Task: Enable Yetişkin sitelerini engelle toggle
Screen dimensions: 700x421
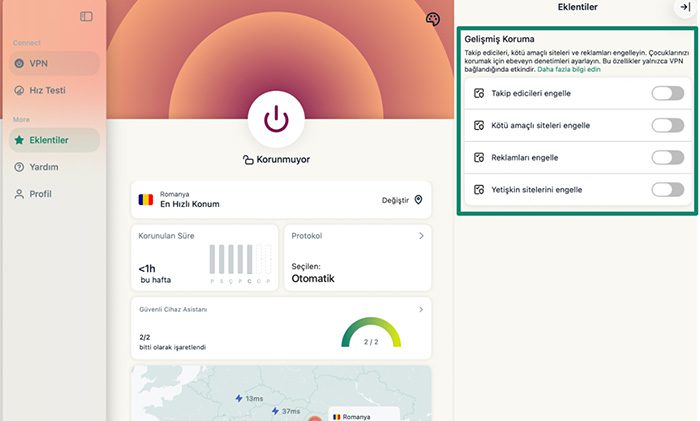Action: (667, 190)
